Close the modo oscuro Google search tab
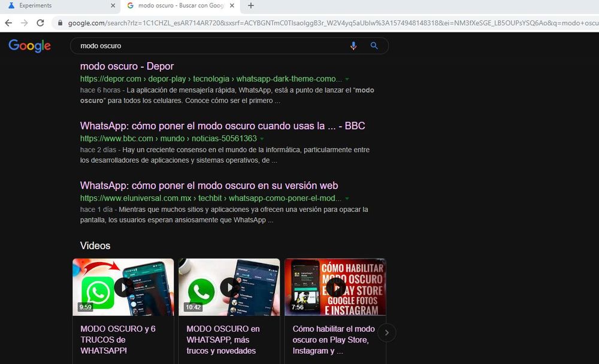Viewport: 599px width, 364px height. pyautogui.click(x=232, y=5)
